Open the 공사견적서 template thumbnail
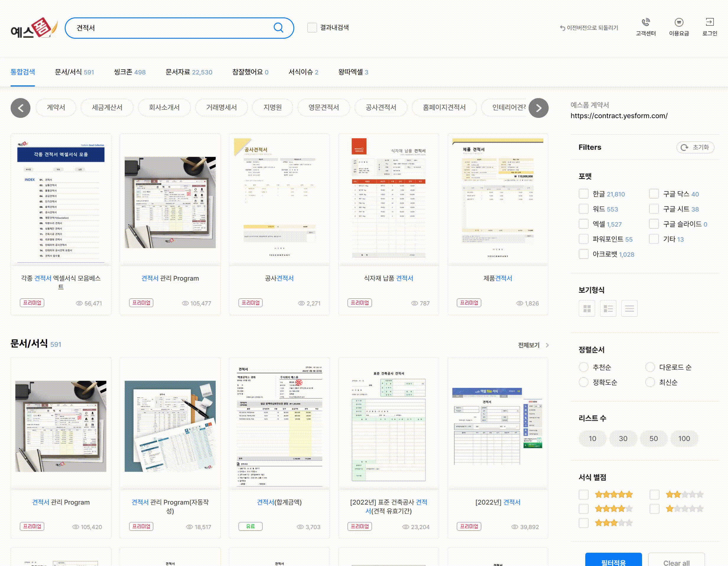728x566 pixels. tap(279, 199)
